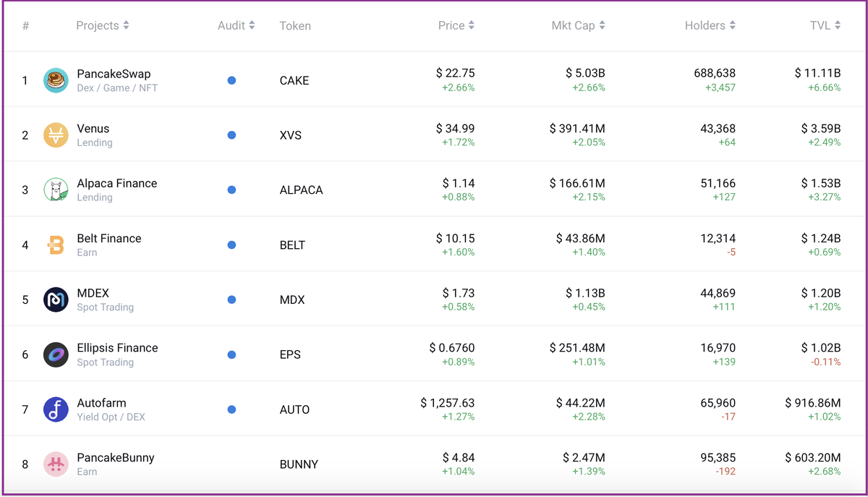Sort the table by Price column
The width and height of the screenshot is (868, 497).
pos(456,25)
